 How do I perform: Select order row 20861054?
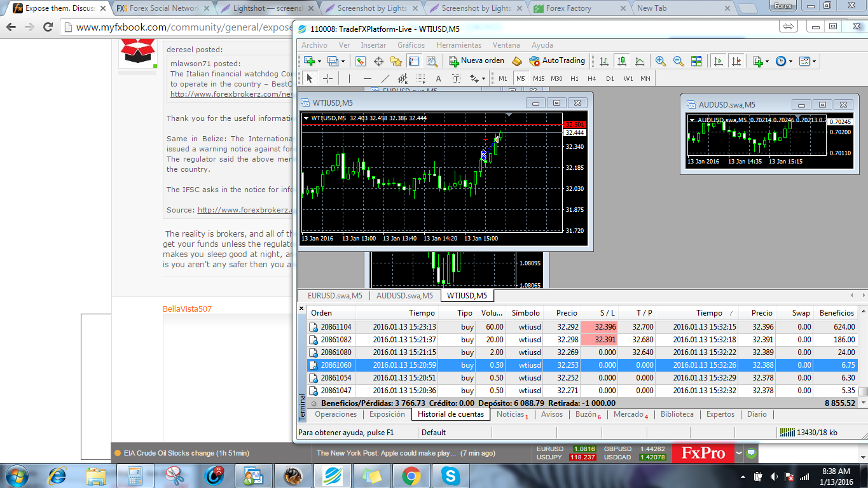tap(582, 378)
